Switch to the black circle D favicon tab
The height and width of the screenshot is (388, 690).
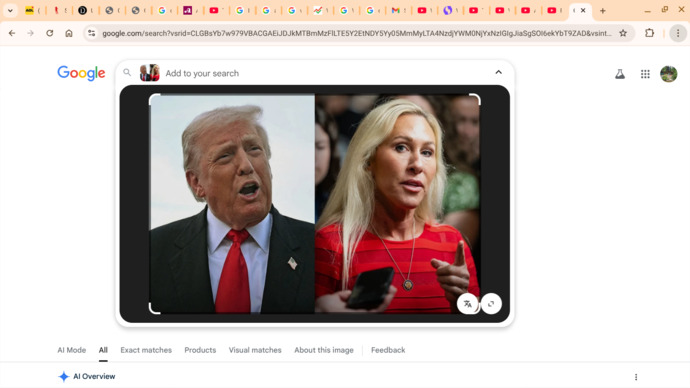(x=82, y=11)
